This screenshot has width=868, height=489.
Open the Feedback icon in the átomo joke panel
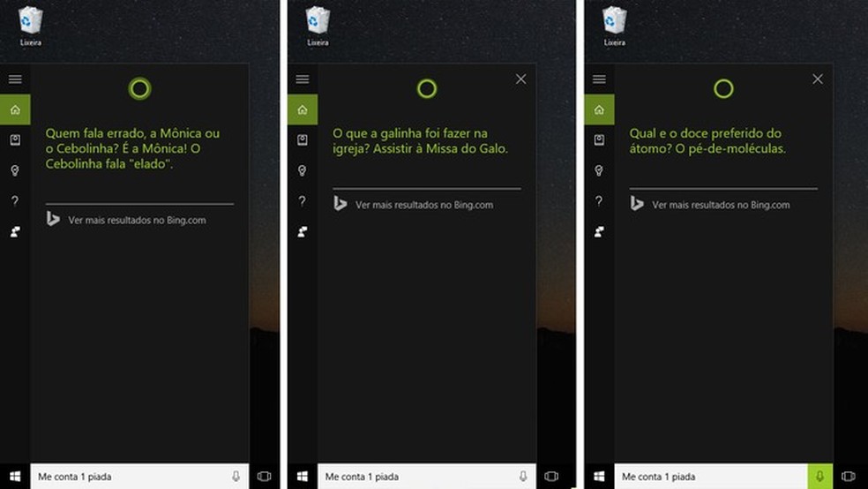coord(599,231)
